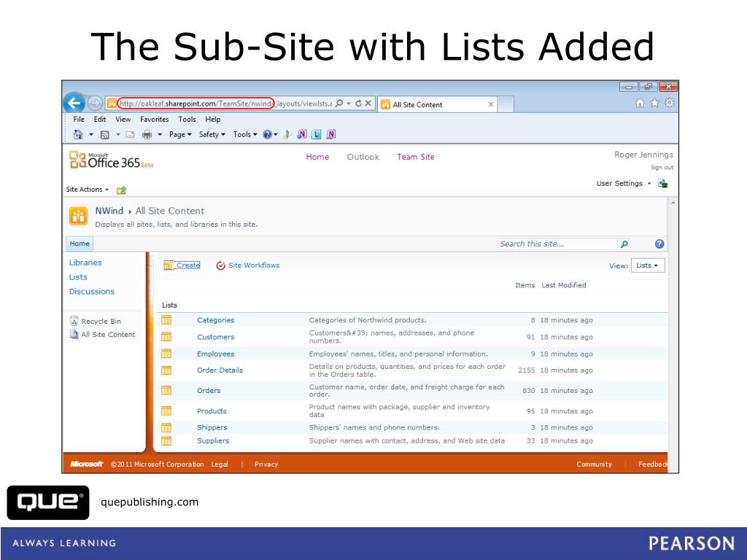
Task: Open the Help menu
Action: point(212,120)
